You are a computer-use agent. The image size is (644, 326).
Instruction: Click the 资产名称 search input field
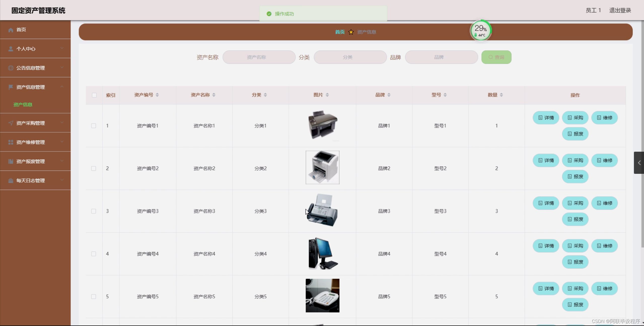pos(259,57)
